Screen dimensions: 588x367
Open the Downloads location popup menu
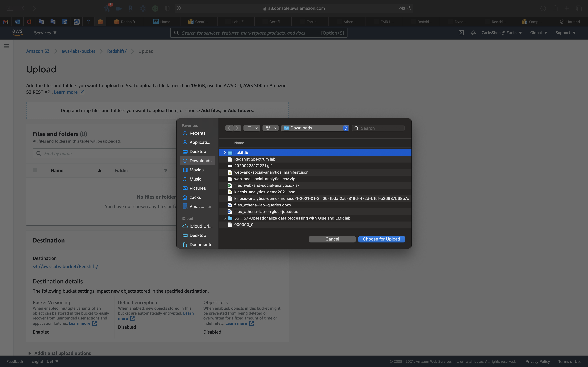(315, 128)
